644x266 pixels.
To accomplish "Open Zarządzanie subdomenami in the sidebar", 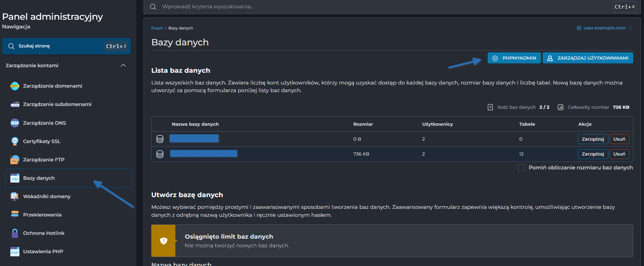I will (x=57, y=104).
